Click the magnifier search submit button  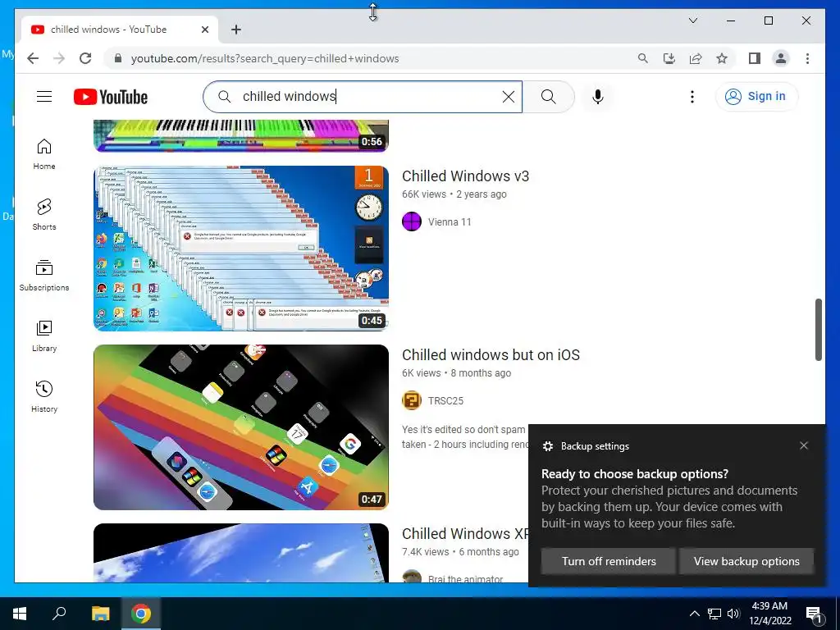point(548,97)
